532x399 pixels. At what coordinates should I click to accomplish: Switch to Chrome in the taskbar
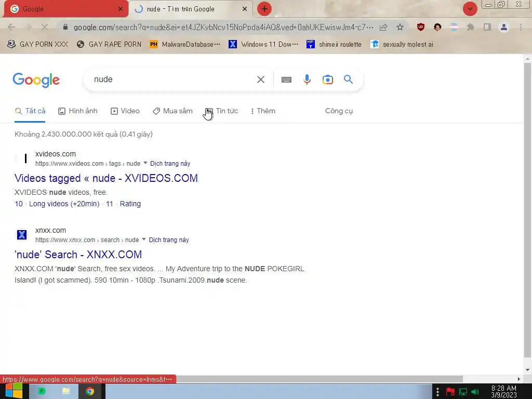click(90, 391)
